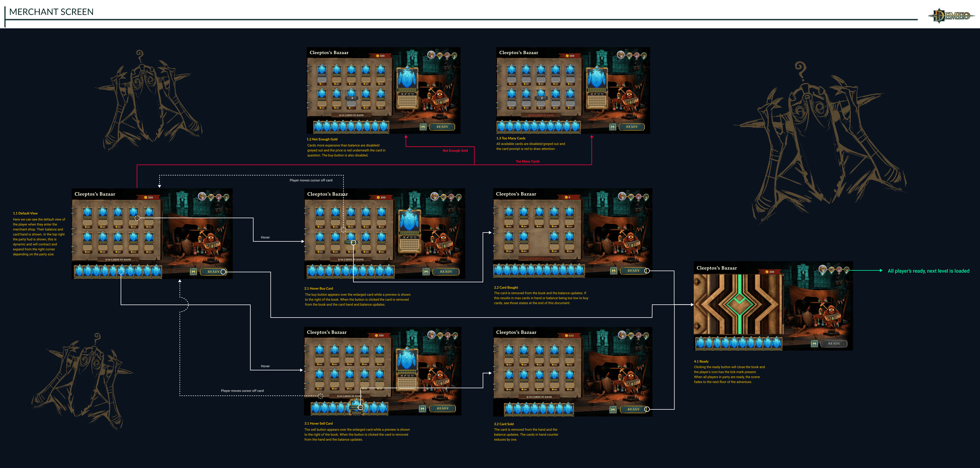Click the 0 gold balance in Card Bought panel
Viewport: 980px width, 468px height.
[568, 197]
